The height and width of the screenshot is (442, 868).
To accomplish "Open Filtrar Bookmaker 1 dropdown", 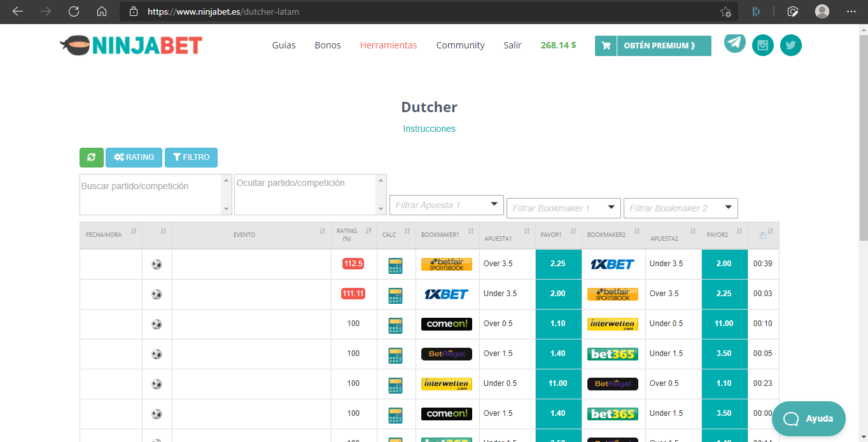I will pyautogui.click(x=564, y=208).
